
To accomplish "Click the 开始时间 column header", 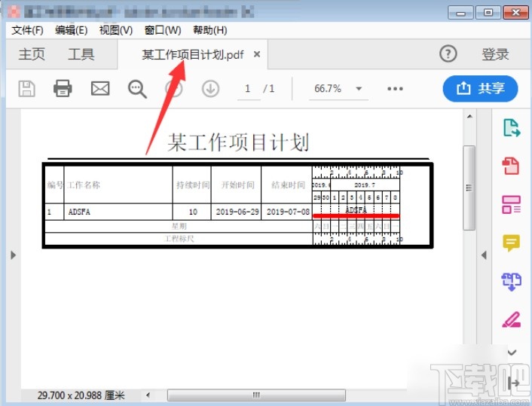I will 237,185.
